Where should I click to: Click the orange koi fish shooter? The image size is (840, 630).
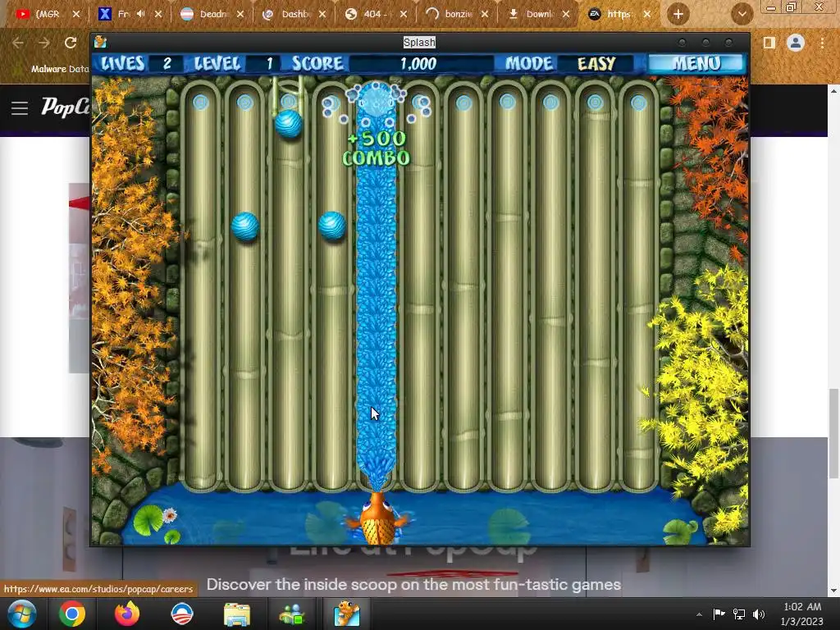click(378, 518)
